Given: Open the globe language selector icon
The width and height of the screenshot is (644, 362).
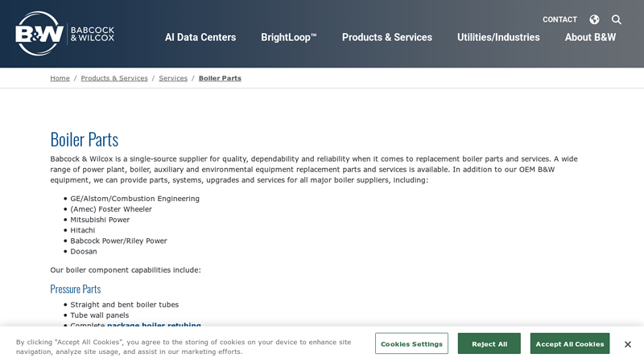Looking at the screenshot, I should [594, 19].
